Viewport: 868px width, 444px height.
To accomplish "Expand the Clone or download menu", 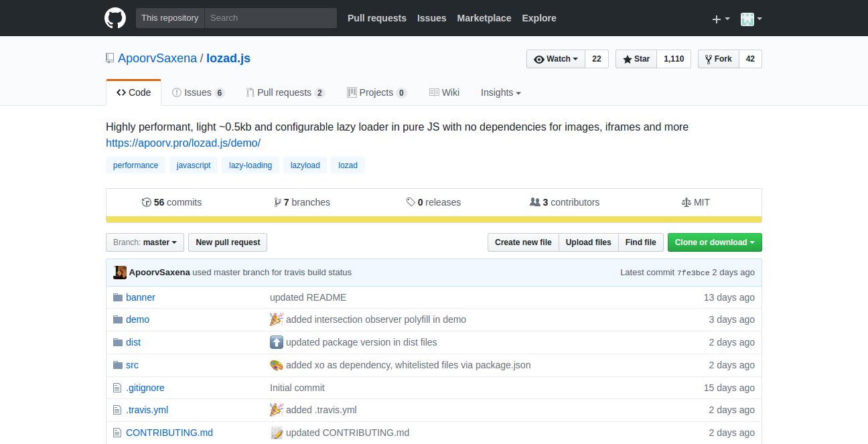I will pyautogui.click(x=715, y=242).
